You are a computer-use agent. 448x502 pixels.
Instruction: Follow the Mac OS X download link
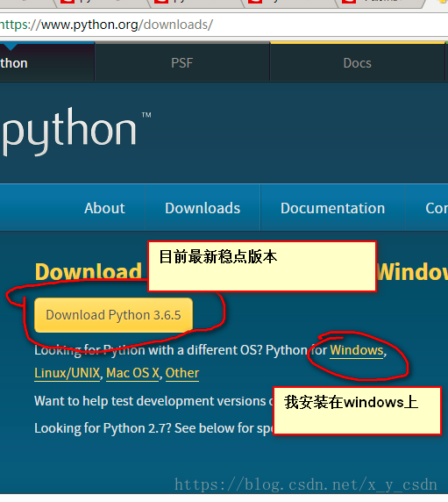(x=132, y=373)
